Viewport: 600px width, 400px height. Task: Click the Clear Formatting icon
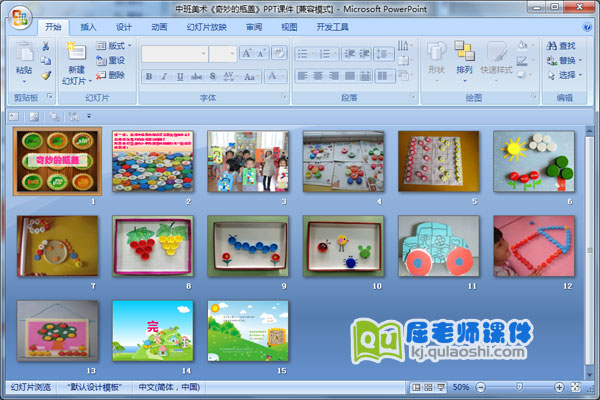(x=279, y=53)
